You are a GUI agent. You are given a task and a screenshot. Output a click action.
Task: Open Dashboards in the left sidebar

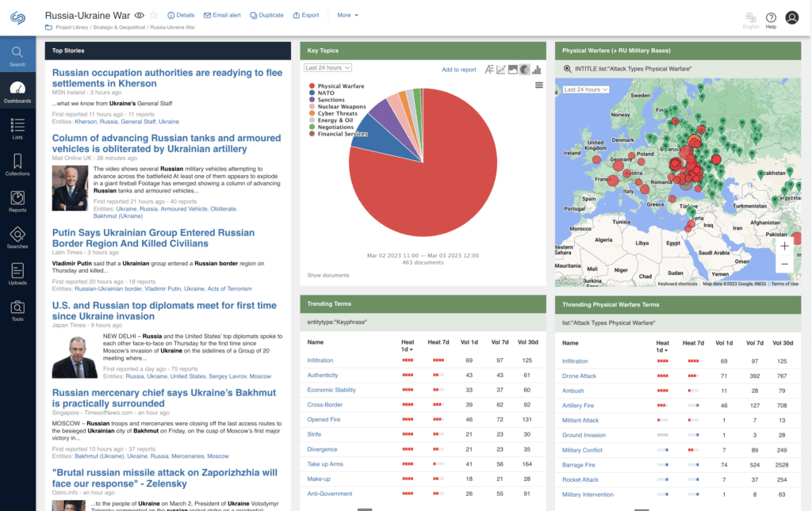point(17,92)
